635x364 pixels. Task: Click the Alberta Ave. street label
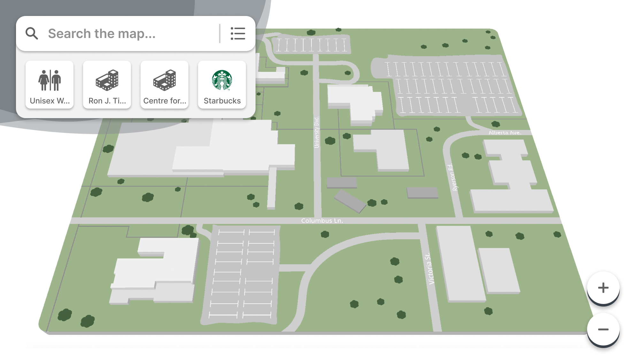pyautogui.click(x=505, y=133)
